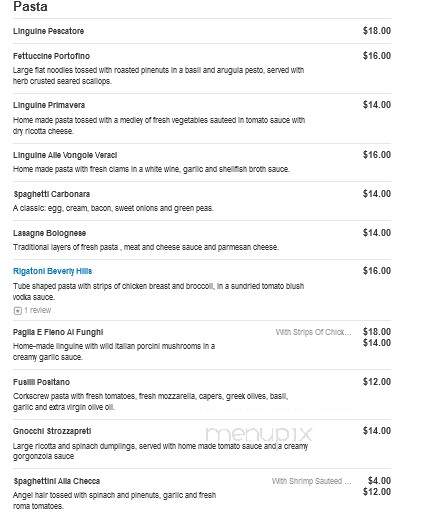Open the 1 review link
The image size is (438, 517).
(37, 310)
